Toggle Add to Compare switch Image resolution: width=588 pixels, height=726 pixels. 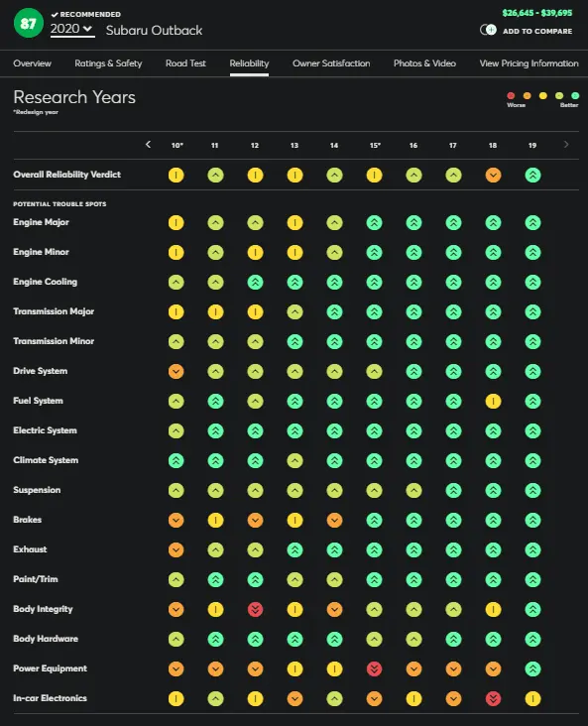tap(488, 30)
